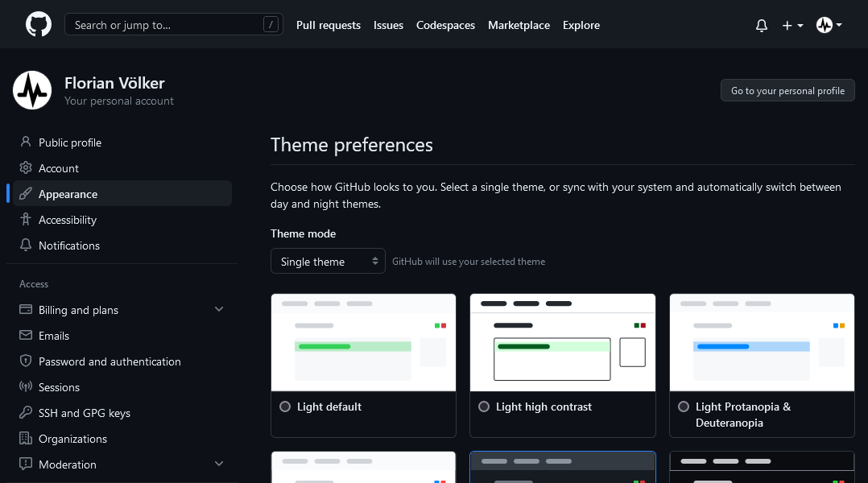Click the Light default theme preview
Image resolution: width=868 pixels, height=483 pixels.
[x=363, y=342]
